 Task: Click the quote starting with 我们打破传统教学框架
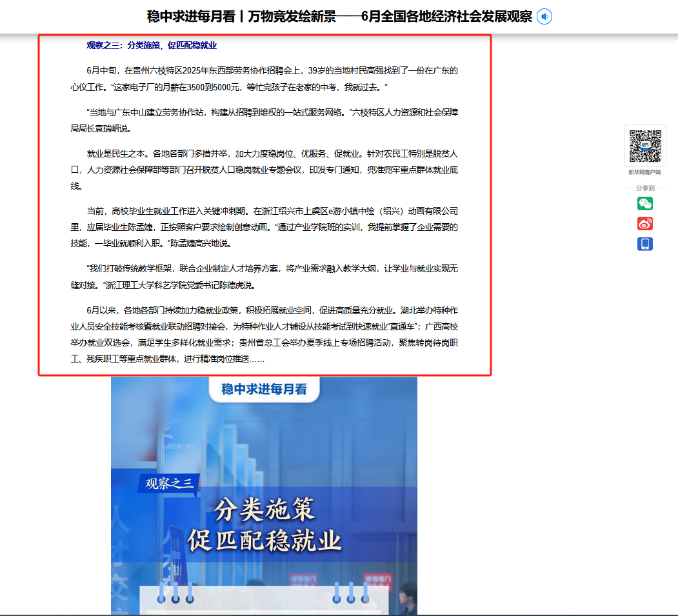point(264,276)
